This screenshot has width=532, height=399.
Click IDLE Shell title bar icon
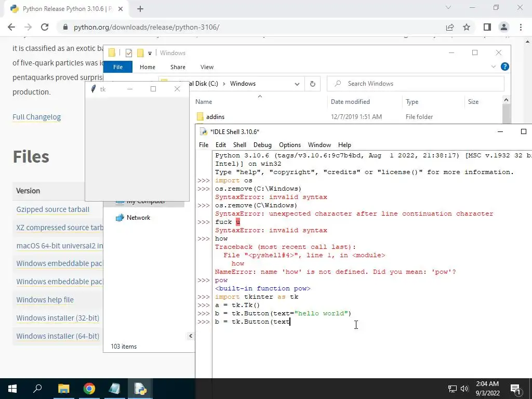(203, 132)
